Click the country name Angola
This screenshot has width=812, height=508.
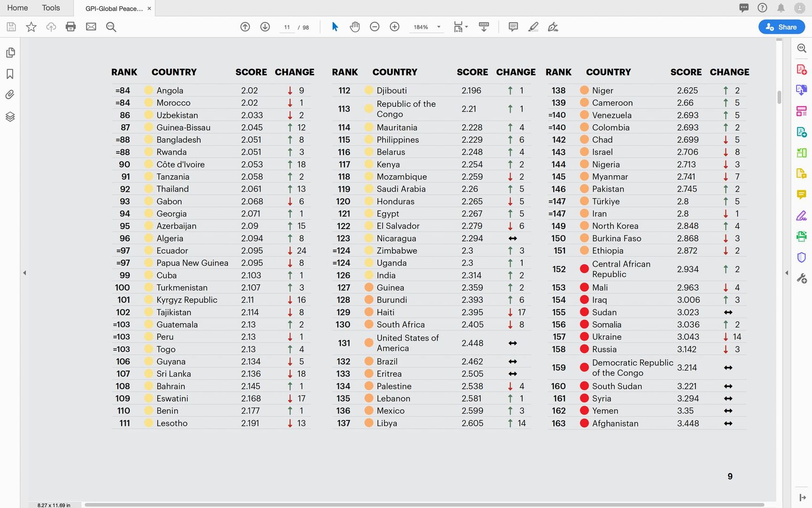pos(170,90)
